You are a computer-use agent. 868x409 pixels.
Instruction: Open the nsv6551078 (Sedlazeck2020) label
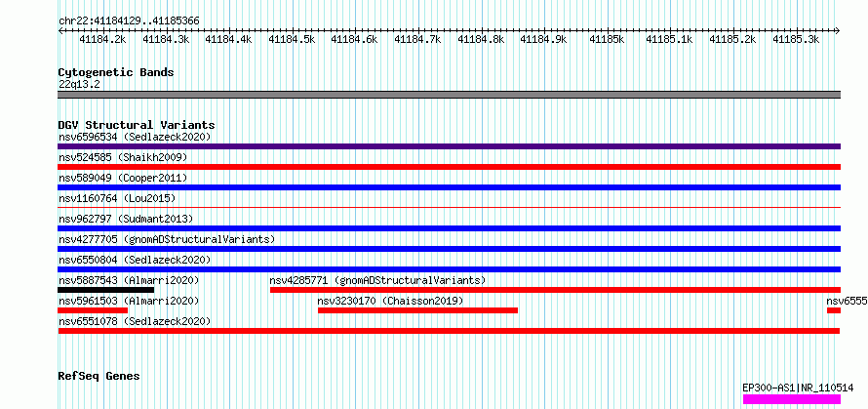(135, 321)
